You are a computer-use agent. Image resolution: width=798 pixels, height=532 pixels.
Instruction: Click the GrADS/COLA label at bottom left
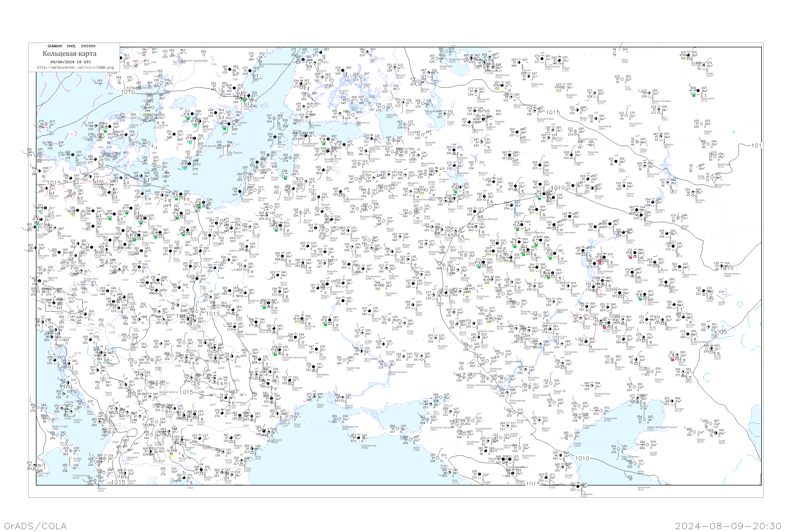pyautogui.click(x=35, y=526)
